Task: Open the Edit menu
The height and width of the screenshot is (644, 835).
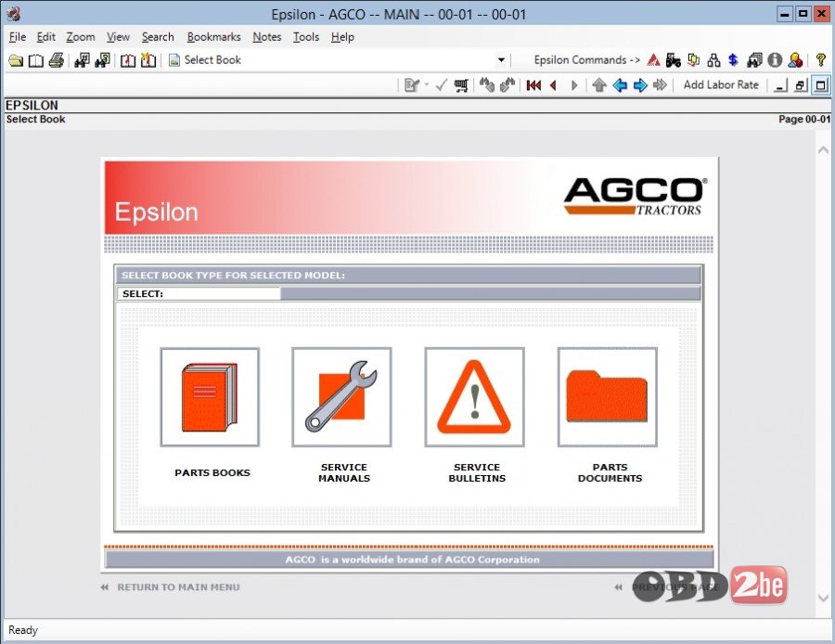Action: pyautogui.click(x=45, y=37)
